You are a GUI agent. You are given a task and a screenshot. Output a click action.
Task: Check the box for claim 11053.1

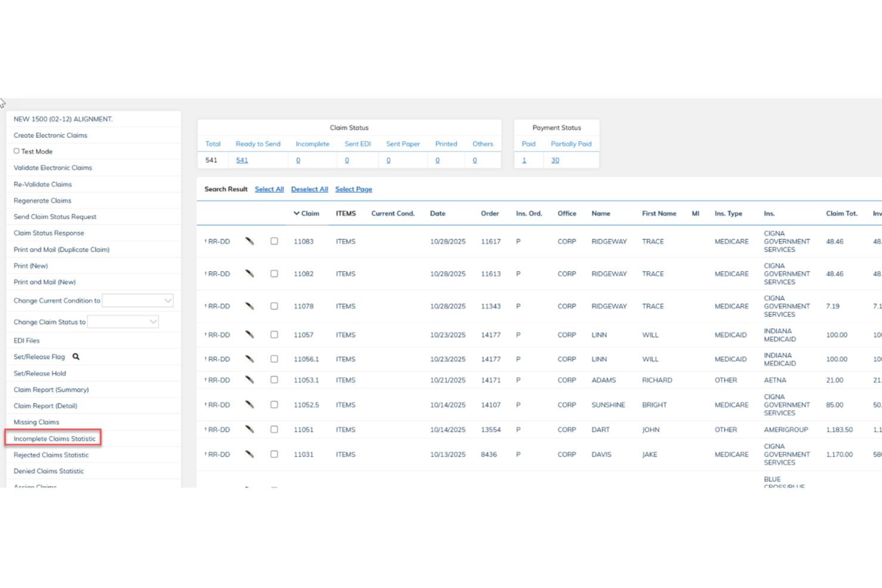click(274, 380)
